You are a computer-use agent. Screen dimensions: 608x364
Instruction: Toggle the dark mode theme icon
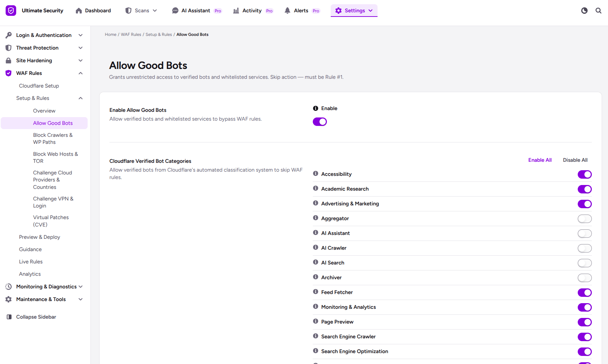point(584,11)
